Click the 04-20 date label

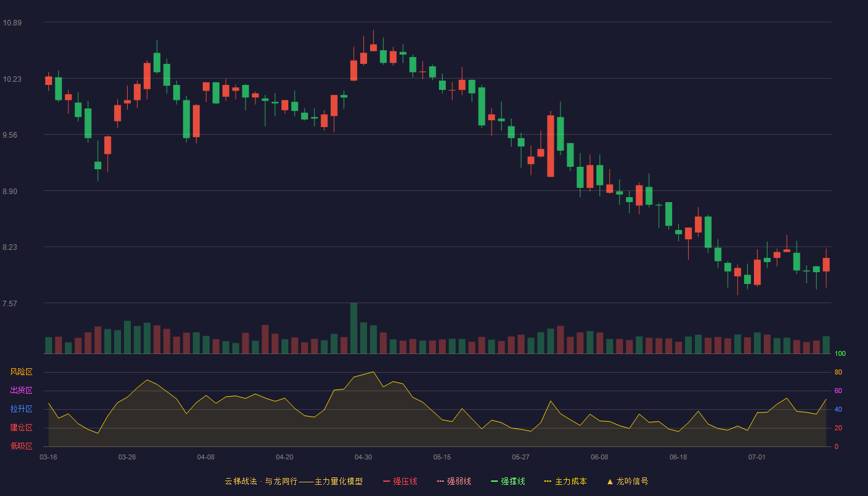coord(285,457)
